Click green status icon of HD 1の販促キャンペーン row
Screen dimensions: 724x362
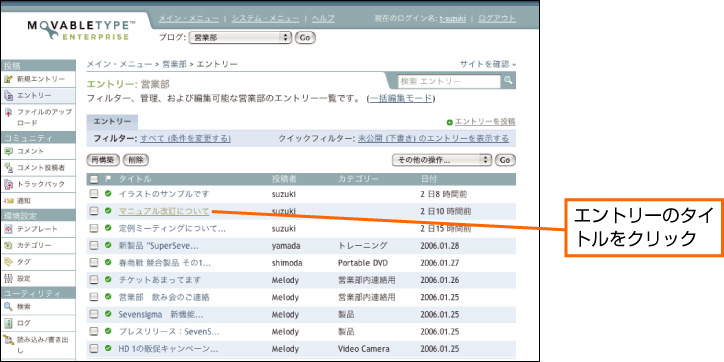(x=108, y=348)
